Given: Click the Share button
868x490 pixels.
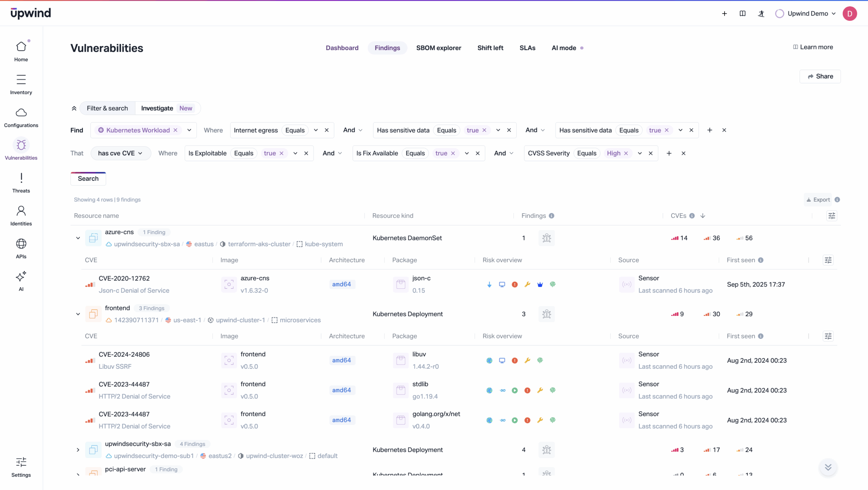Looking at the screenshot, I should (x=820, y=76).
